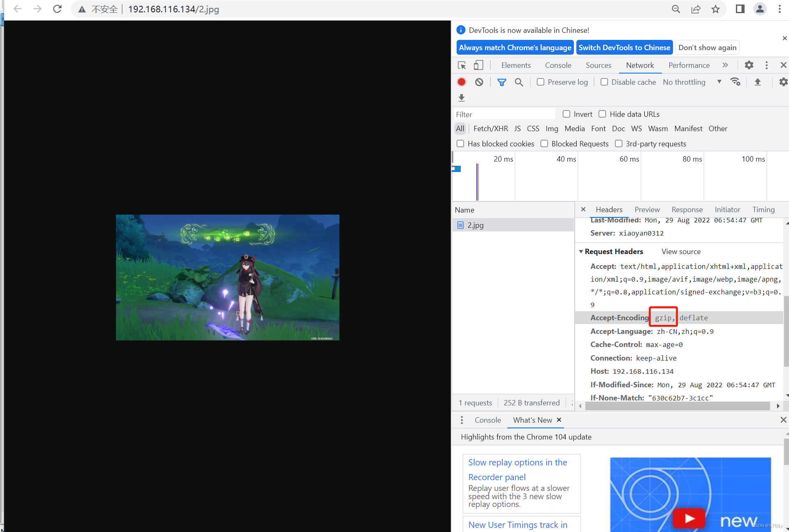Open Network panel settings gear

pos(783,82)
